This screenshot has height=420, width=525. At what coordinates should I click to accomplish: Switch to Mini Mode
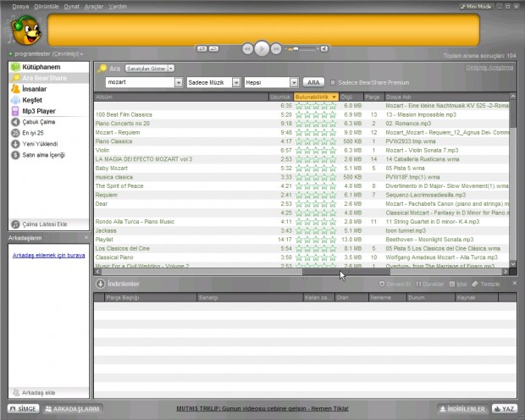click(x=476, y=7)
